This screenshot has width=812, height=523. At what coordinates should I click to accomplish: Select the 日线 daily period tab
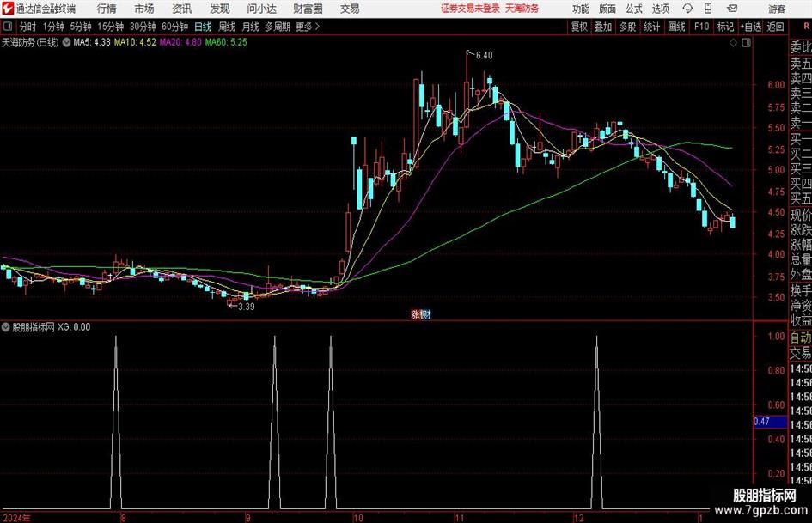[x=203, y=27]
